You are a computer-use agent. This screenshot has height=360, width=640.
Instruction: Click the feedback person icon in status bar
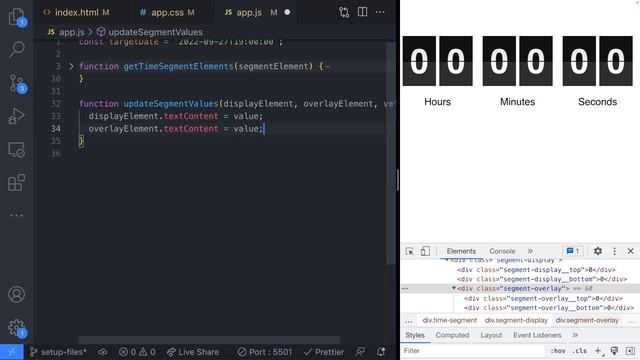pyautogui.click(x=360, y=352)
